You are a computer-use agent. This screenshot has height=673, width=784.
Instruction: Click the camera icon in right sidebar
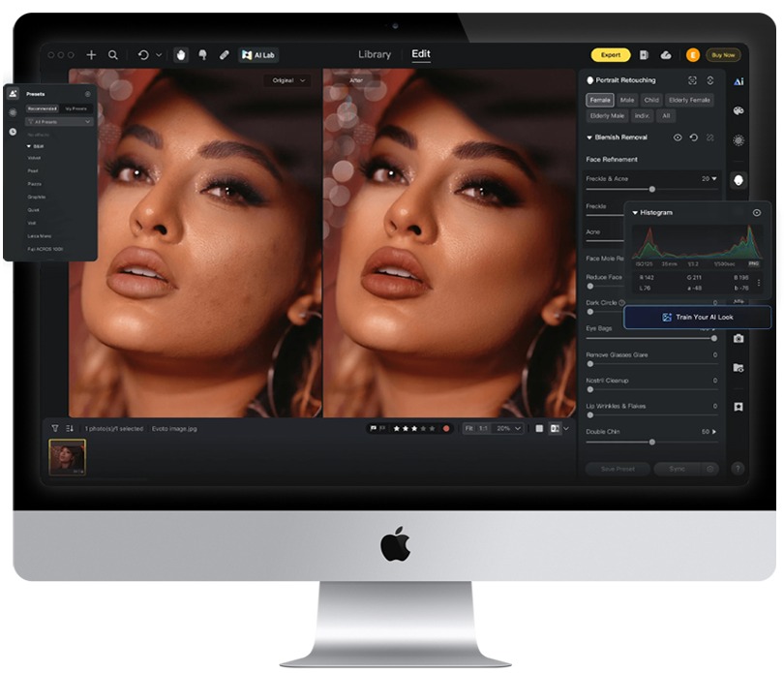pos(739,339)
